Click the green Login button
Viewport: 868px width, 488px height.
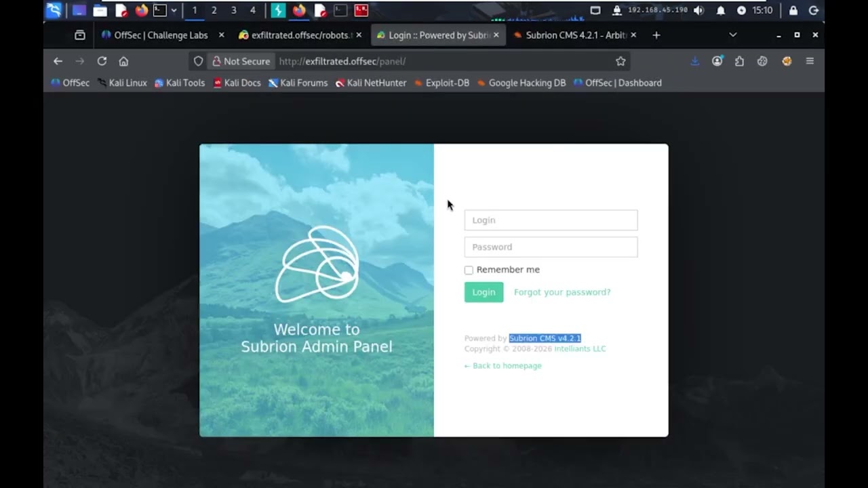(x=484, y=292)
